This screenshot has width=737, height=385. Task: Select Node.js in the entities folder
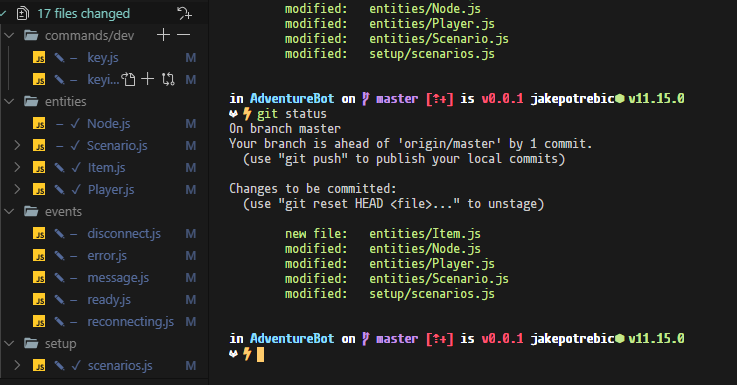point(109,124)
